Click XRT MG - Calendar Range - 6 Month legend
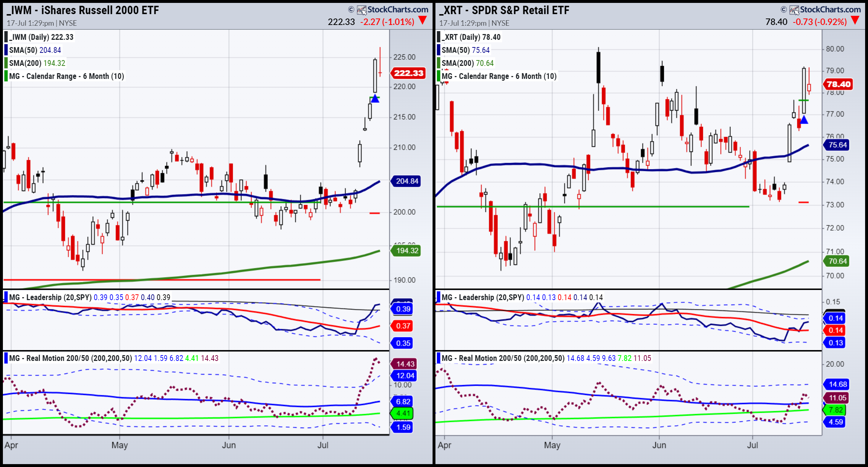This screenshot has height=467, width=868. coord(497,76)
